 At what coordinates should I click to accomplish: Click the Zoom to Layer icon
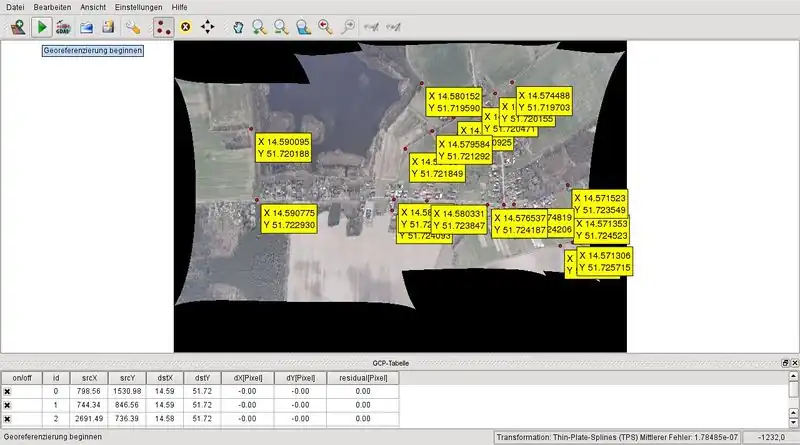[303, 26]
